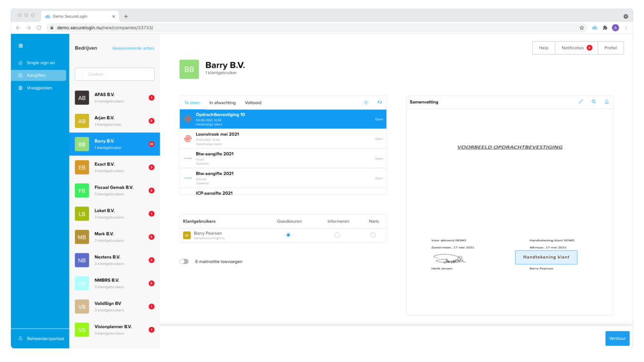
Task: Click the hamburger menu icon in sidebar
Action: point(21,46)
